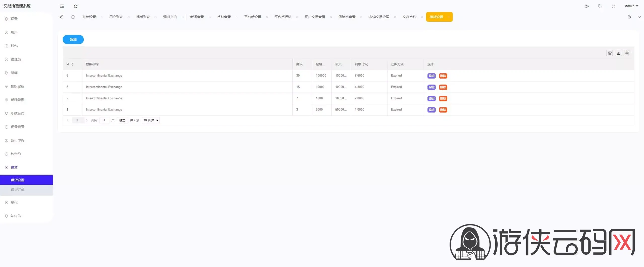This screenshot has height=267, width=644.
Task: Click the table export icon
Action: pyautogui.click(x=618, y=53)
